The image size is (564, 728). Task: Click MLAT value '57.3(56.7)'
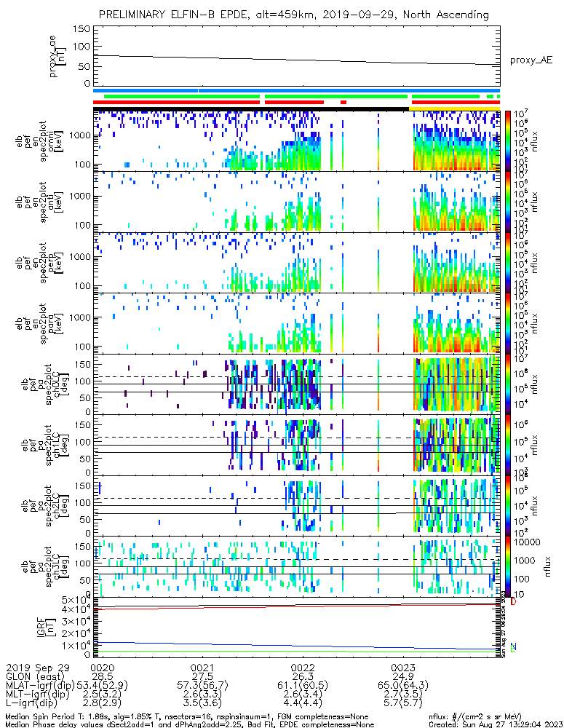203,685
